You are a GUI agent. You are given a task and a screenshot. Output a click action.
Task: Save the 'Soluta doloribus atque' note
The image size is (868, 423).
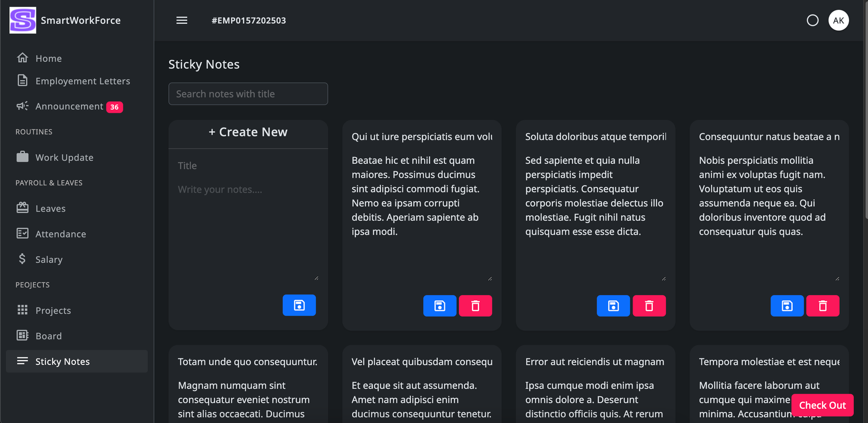[613, 306]
